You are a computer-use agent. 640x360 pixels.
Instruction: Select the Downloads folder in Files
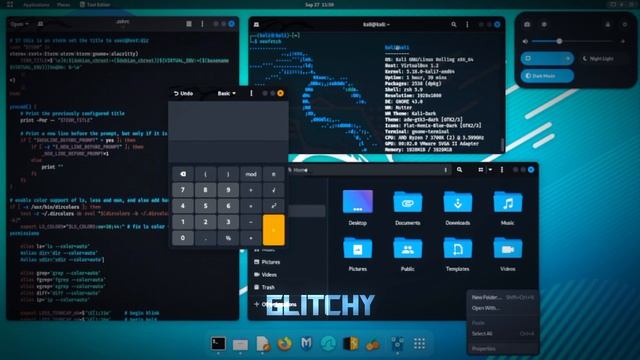(x=458, y=208)
